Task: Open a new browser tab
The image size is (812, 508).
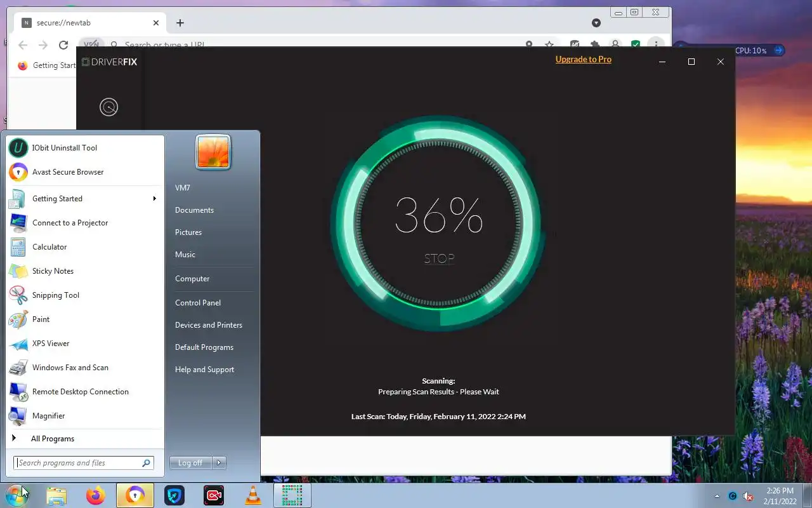Action: pos(180,23)
